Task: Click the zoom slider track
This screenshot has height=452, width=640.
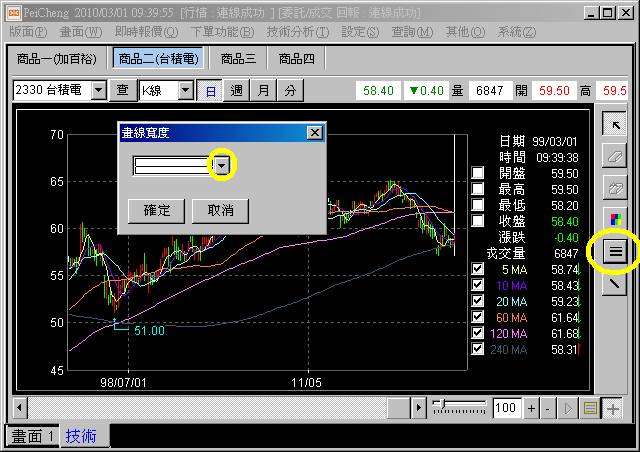Action: click(x=460, y=408)
